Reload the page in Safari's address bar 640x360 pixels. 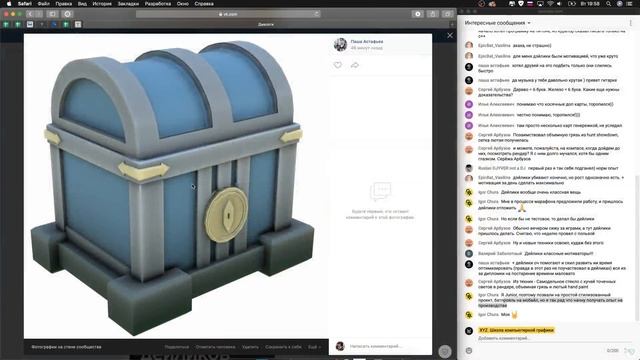316,14
